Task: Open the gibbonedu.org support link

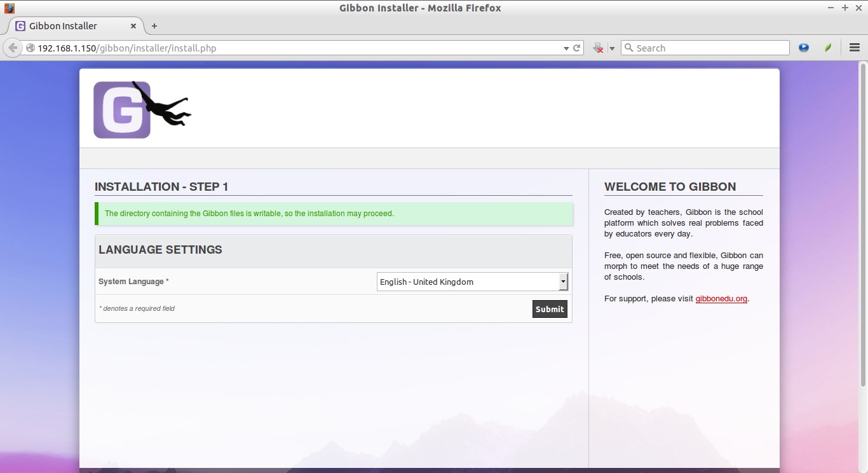Action: pos(721,299)
